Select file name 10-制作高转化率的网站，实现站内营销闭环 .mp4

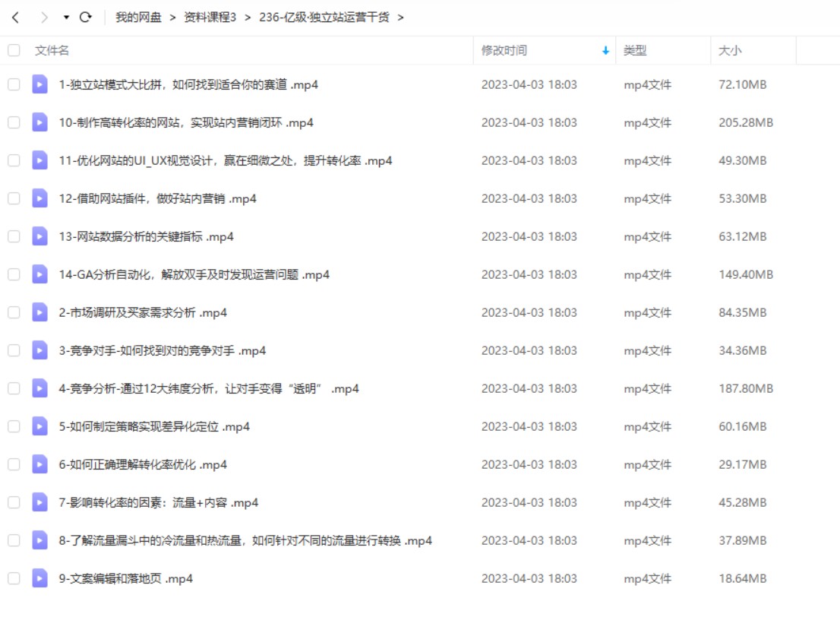click(x=186, y=123)
